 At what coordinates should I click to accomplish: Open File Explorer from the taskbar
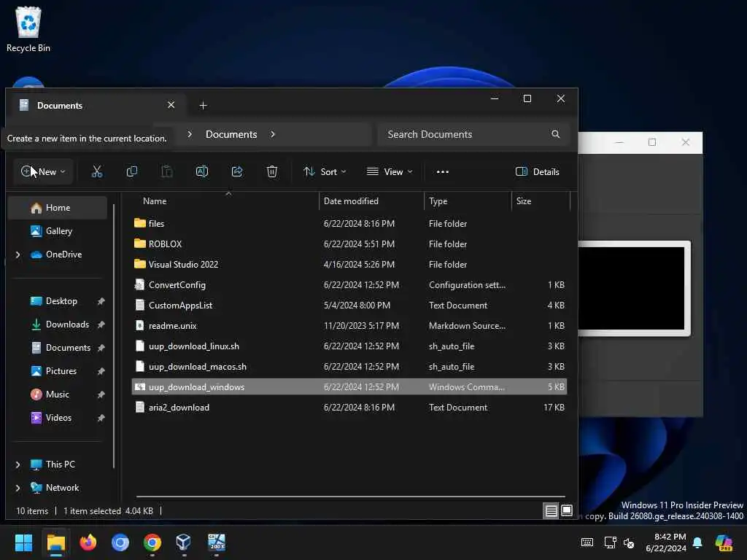pos(55,542)
